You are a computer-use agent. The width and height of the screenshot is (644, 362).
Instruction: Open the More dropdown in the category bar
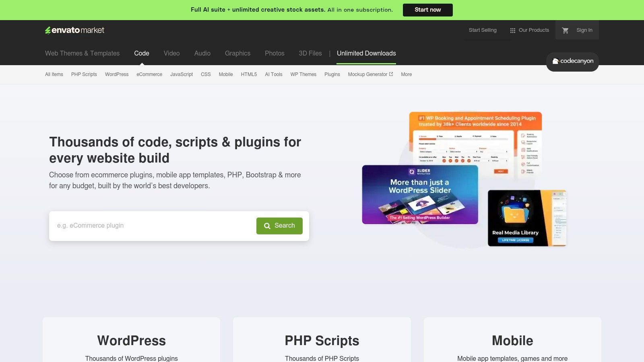point(406,74)
